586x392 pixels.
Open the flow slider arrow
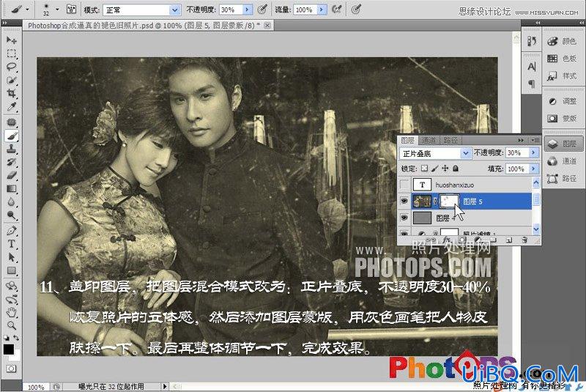322,10
